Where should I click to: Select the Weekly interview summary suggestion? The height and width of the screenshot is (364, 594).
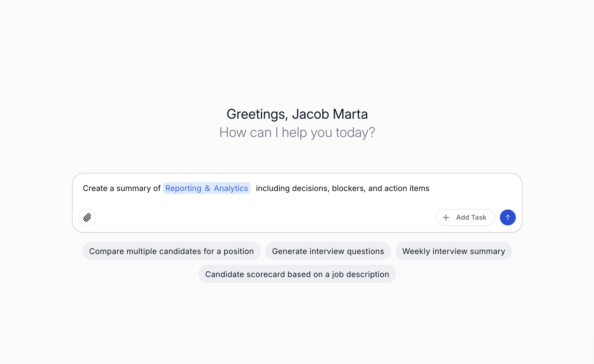[x=454, y=251]
